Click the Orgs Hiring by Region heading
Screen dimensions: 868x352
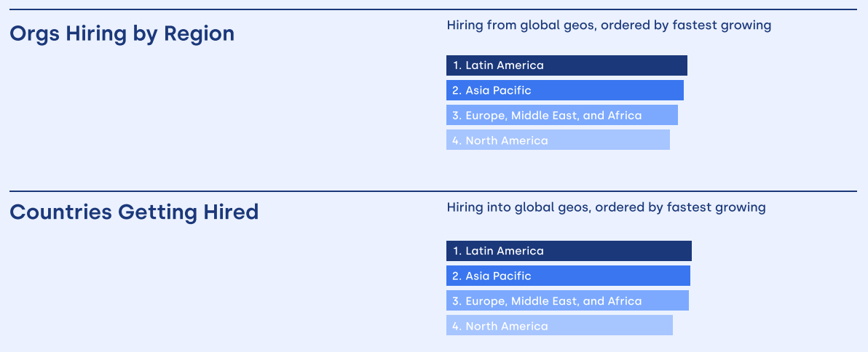click(x=122, y=34)
